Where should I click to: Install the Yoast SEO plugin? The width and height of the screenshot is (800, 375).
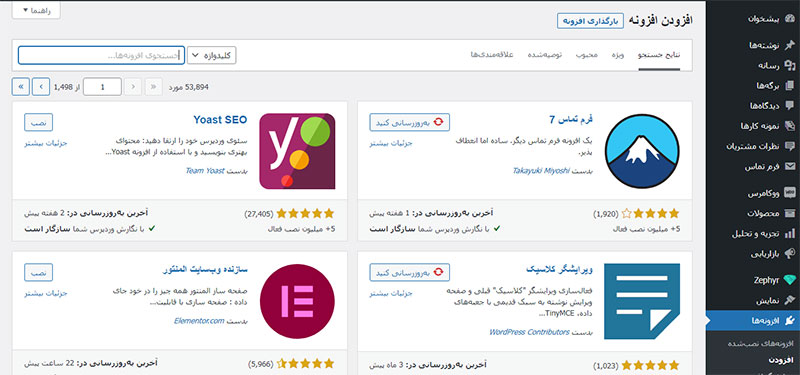click(x=38, y=122)
